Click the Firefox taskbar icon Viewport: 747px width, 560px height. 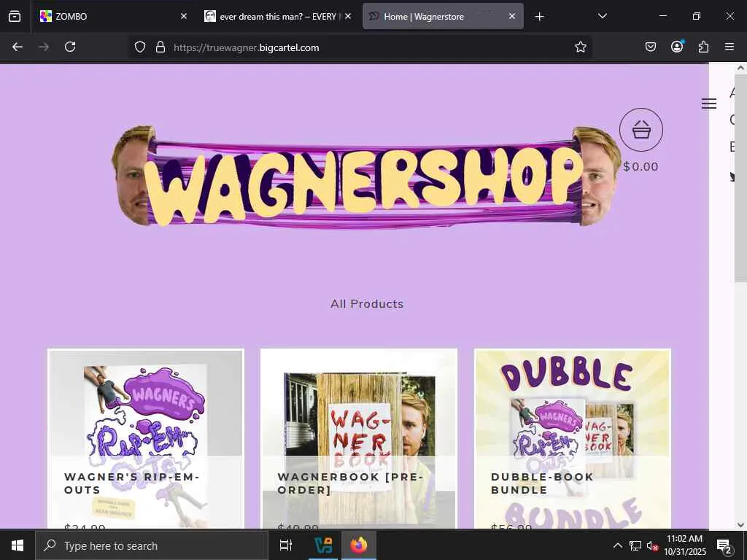359,545
